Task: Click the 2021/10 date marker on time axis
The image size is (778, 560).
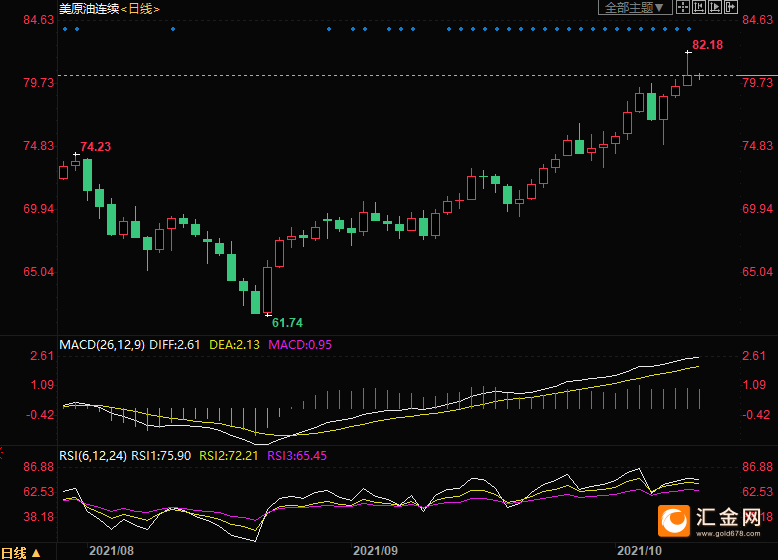Action: pos(639,550)
